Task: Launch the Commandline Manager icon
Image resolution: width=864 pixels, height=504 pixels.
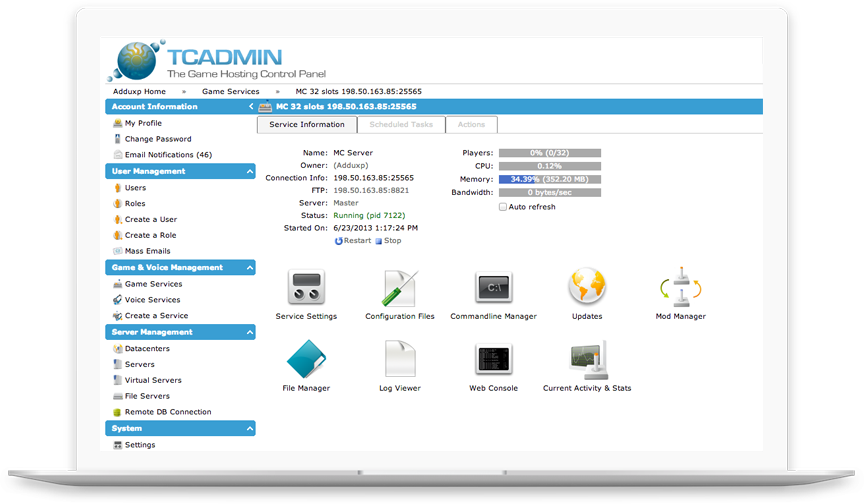Action: coord(494,287)
